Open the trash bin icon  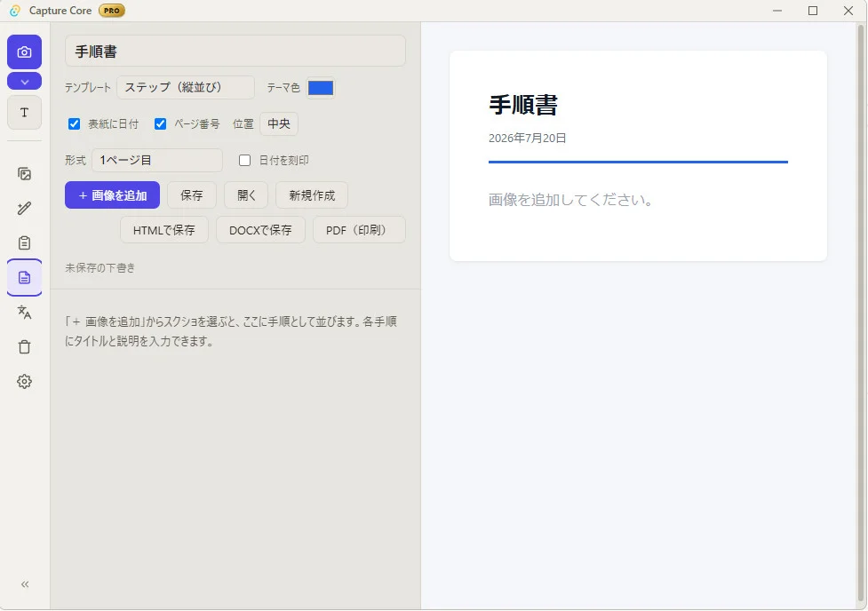coord(24,347)
